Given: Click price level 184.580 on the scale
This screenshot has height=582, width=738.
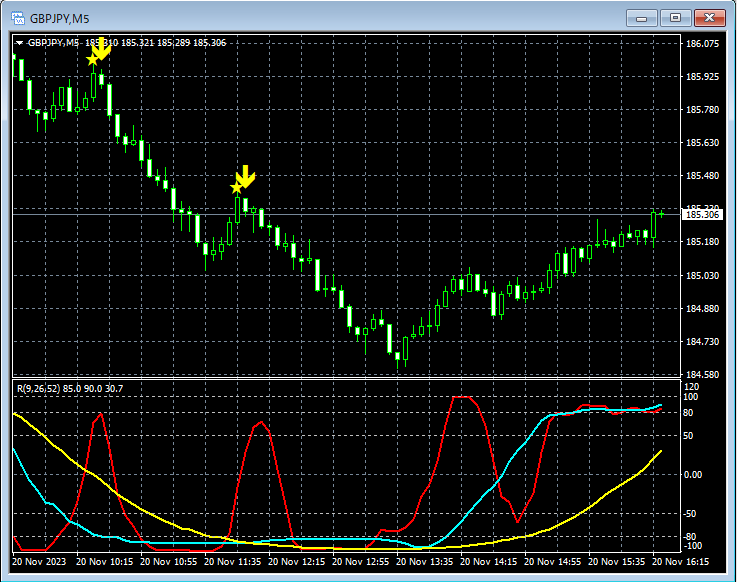Looking at the screenshot, I should tap(702, 375).
